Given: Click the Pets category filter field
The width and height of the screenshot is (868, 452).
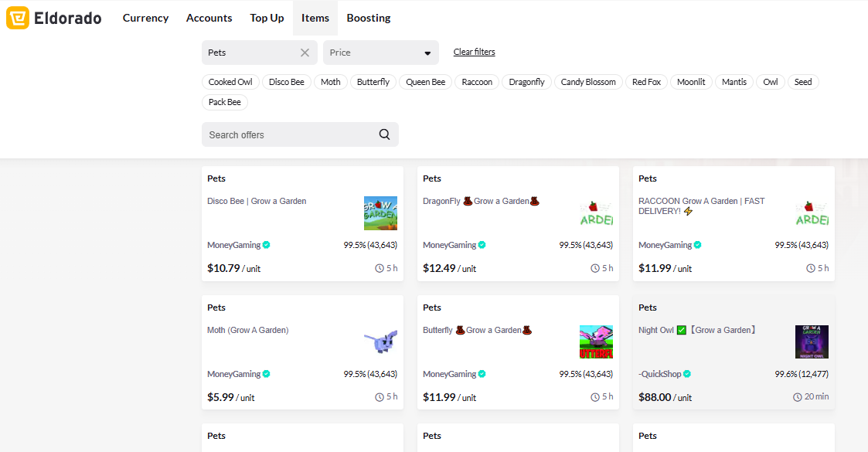Looking at the screenshot, I should click(260, 53).
